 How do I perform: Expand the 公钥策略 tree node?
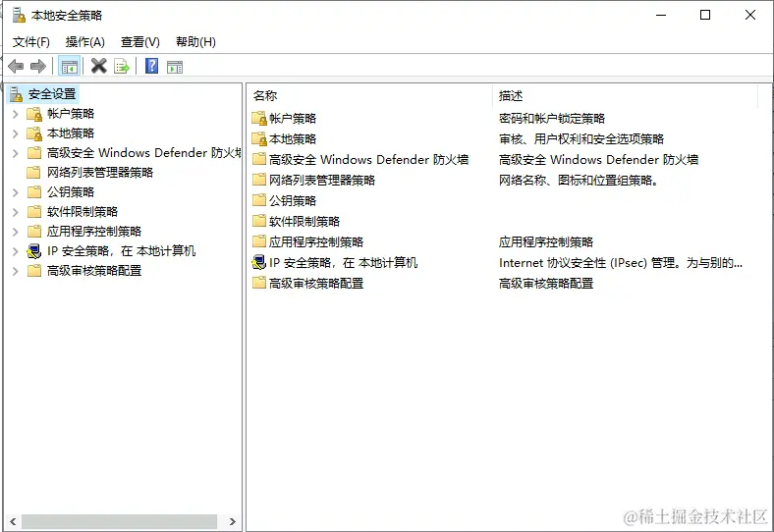(16, 192)
